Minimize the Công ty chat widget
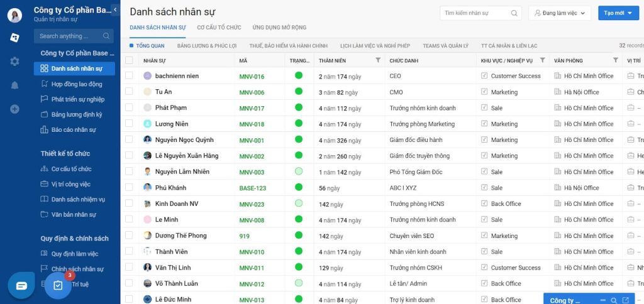The width and height of the screenshot is (644, 304). tap(602, 300)
